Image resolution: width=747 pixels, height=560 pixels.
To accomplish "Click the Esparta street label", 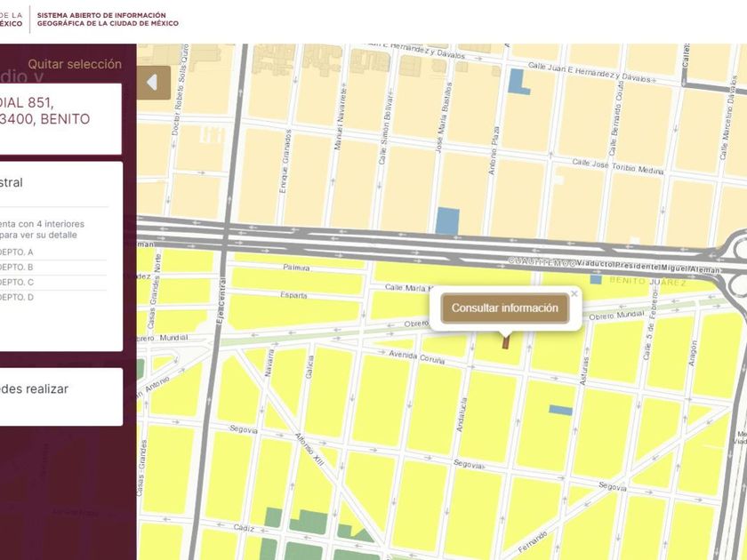I will pos(293,295).
